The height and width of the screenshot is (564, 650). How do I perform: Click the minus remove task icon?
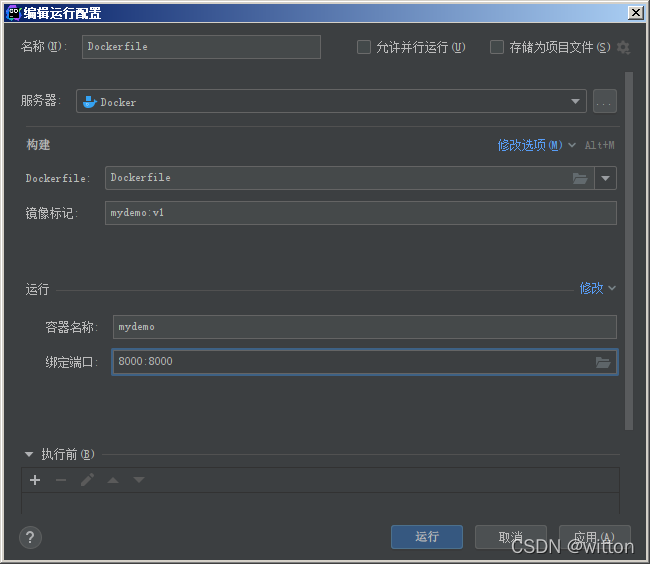pyautogui.click(x=61, y=480)
